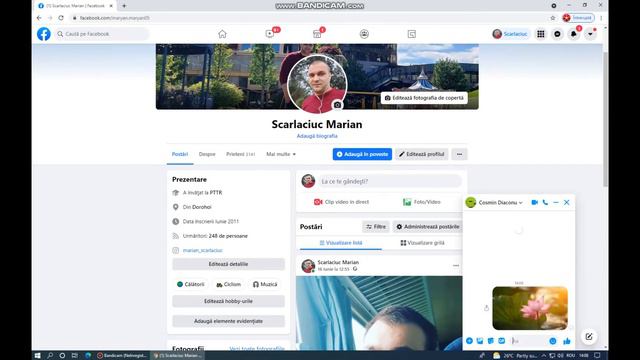The height and width of the screenshot is (360, 640).
Task: Send a thumbs-up like in chat
Action: [x=567, y=341]
